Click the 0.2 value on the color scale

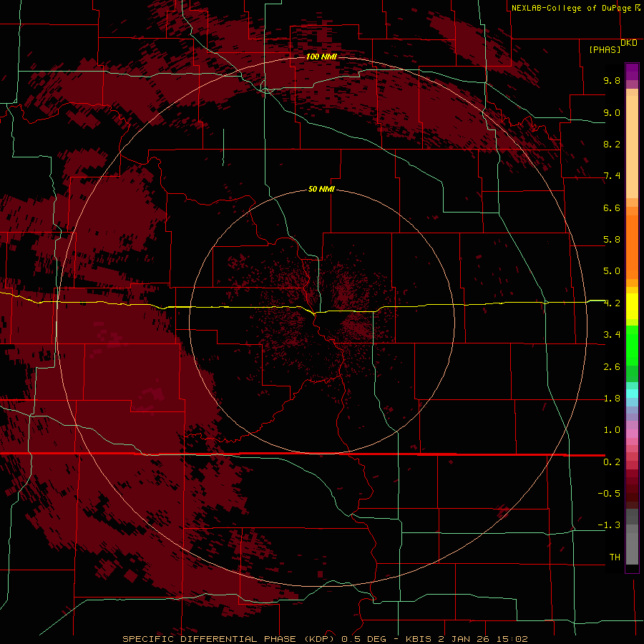tap(612, 462)
